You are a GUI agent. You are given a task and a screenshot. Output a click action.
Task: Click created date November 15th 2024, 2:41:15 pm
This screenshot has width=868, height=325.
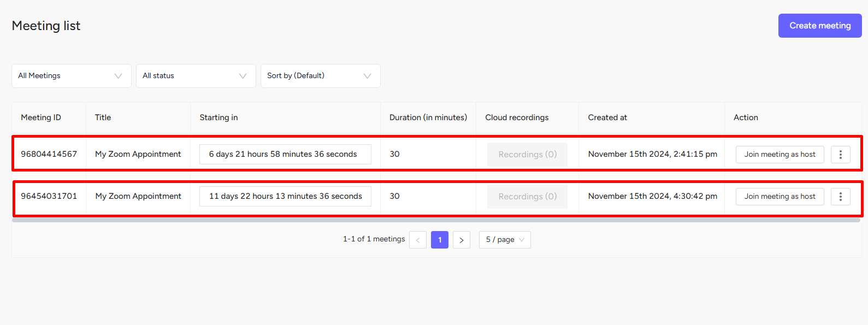(x=653, y=154)
